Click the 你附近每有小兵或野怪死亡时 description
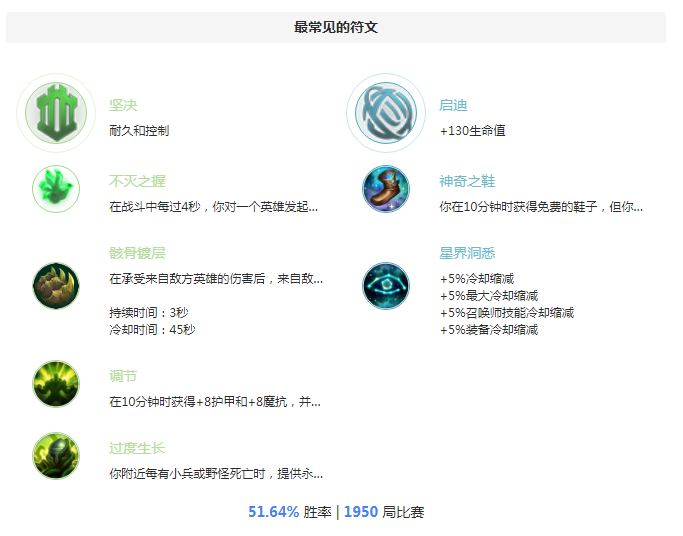Viewport: 683px width, 536px height. 216,473
